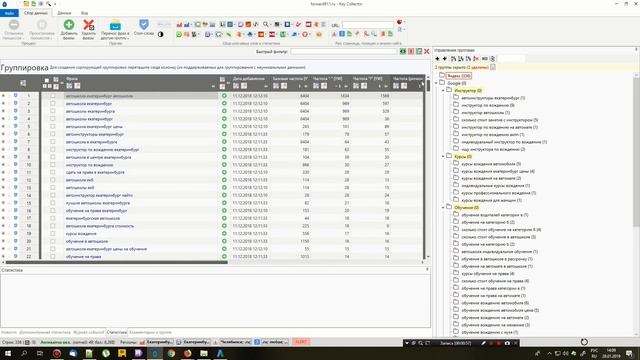Tick checkbox for row 22 обучение на права
640x360 pixels.
tap(53, 257)
